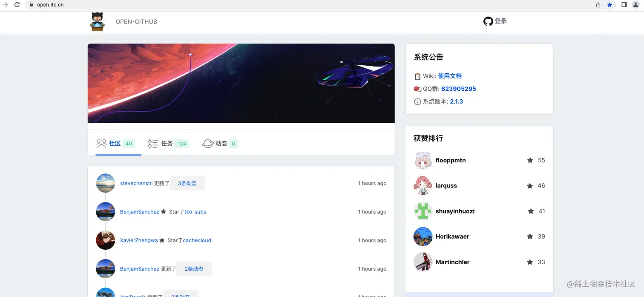This screenshot has width=644, height=297.
Task: Click the community people icon on 社区 tab
Action: pos(101,144)
